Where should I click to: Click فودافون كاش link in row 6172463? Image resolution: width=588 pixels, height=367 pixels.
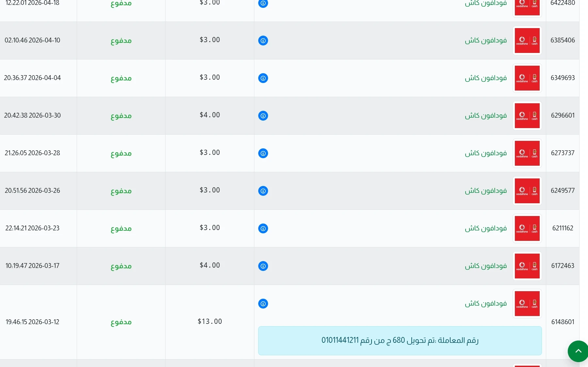[485, 266]
